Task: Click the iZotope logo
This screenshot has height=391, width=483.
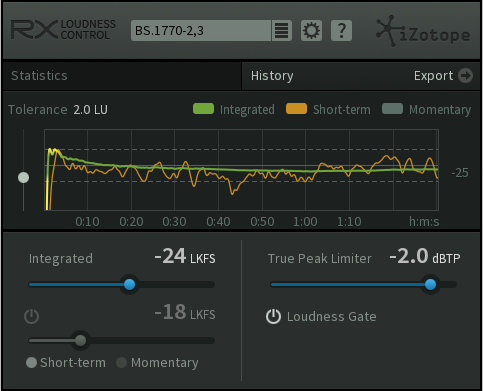Action: [423, 31]
